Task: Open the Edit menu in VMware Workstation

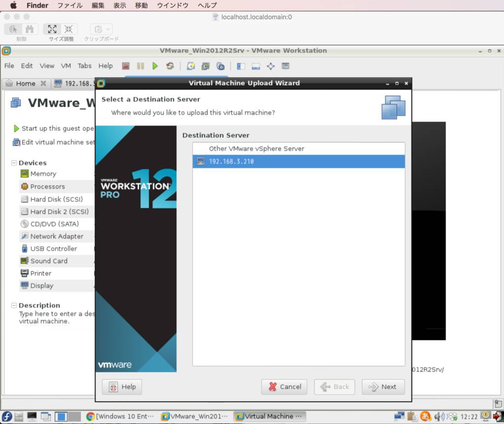Action: click(x=27, y=66)
